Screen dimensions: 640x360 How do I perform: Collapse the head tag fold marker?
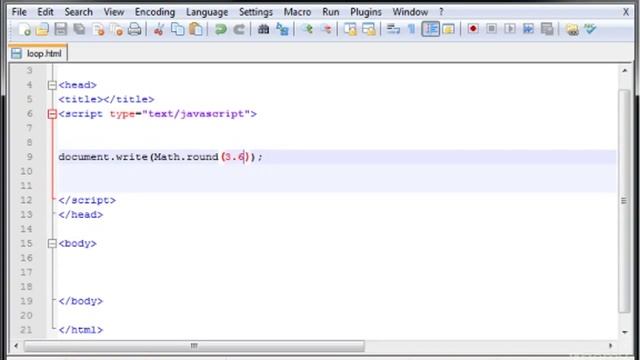[52, 85]
